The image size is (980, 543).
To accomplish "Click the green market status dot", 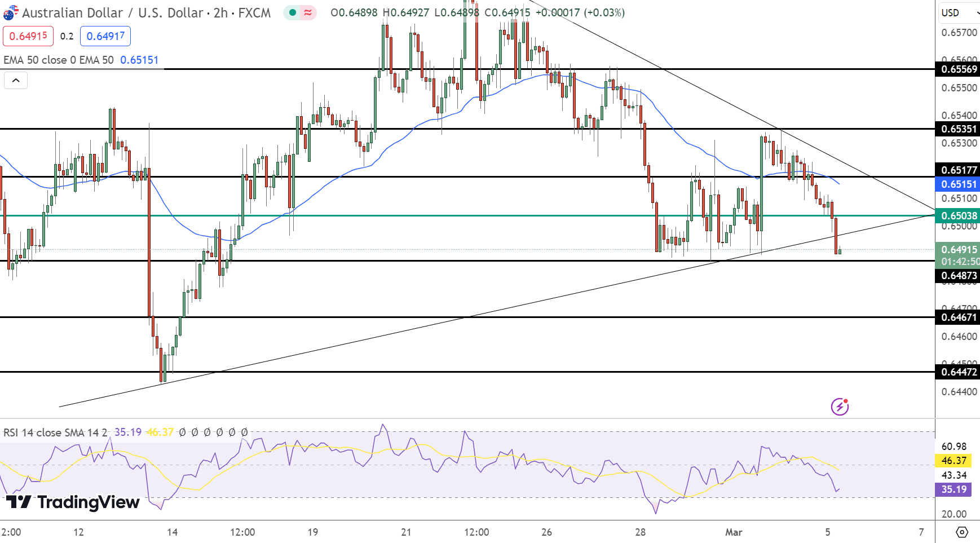I will pos(292,12).
